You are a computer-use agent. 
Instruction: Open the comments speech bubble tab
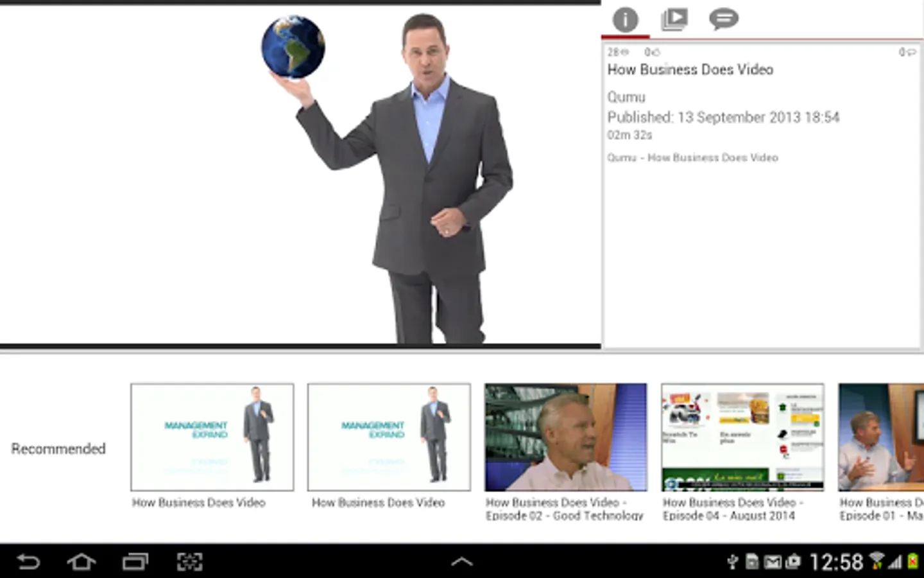pyautogui.click(x=724, y=19)
